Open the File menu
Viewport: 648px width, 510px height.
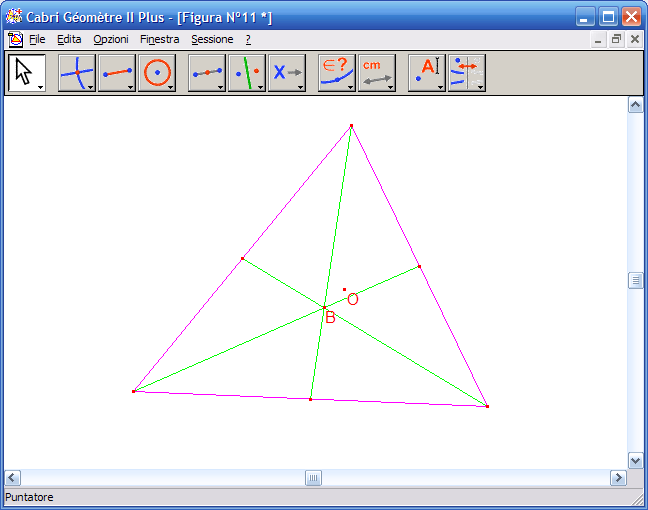tap(37, 39)
